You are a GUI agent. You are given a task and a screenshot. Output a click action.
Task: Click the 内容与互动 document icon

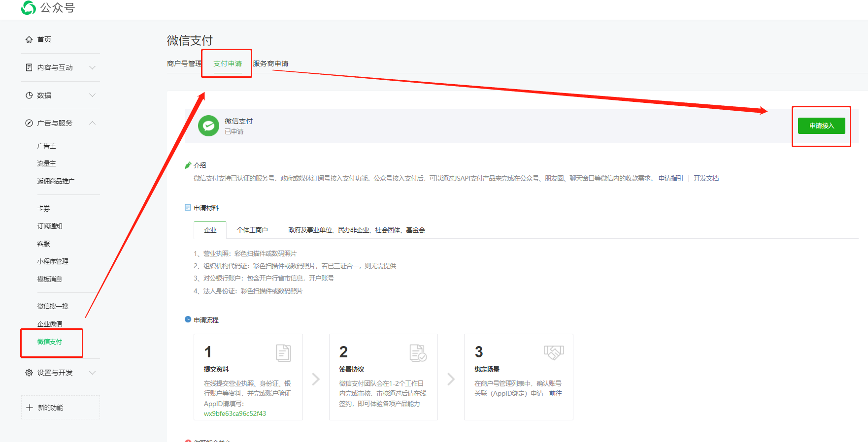point(29,67)
